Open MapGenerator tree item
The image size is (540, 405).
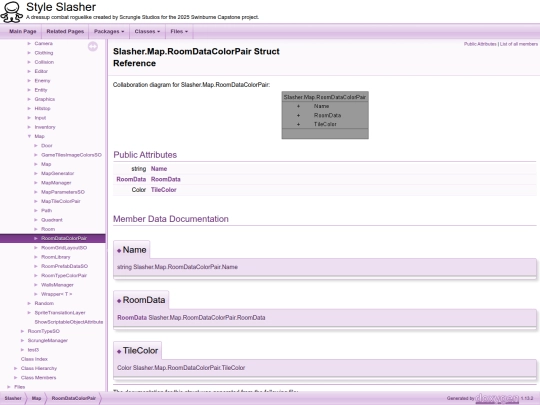click(x=58, y=173)
